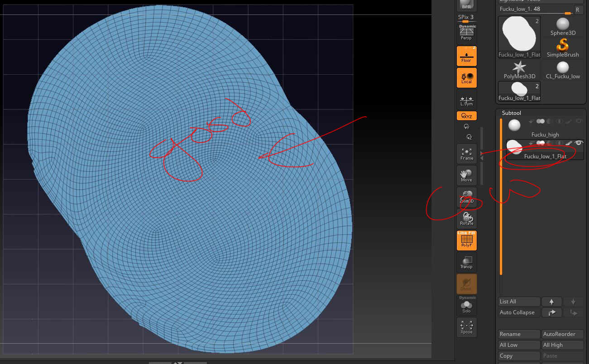Select the small Fucku_low_1_Flat tool thumbnail
Viewport: 589px width, 364px height.
point(519,91)
